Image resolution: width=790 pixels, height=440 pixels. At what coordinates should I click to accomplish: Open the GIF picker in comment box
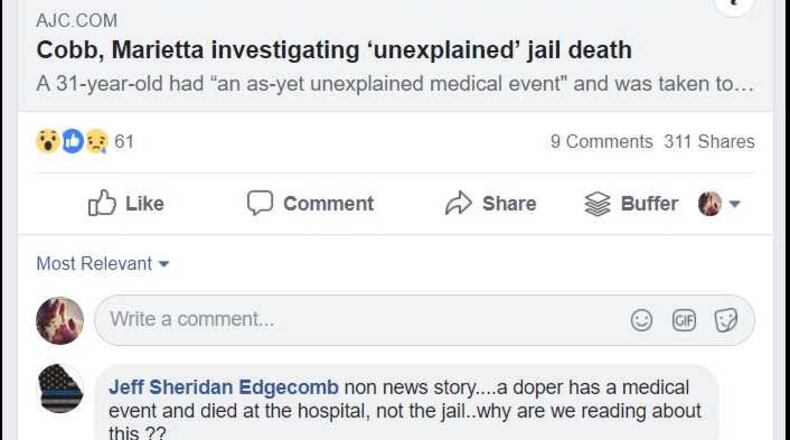pyautogui.click(x=684, y=320)
